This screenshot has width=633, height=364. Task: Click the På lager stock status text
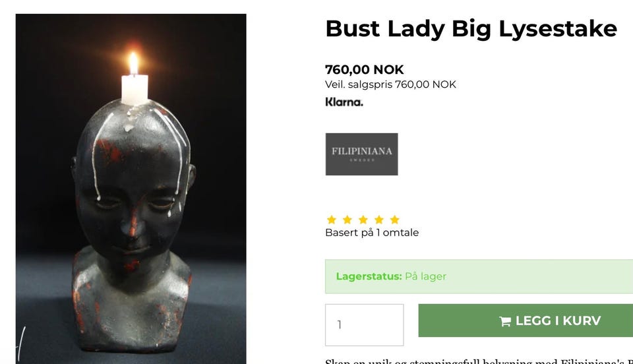pos(425,276)
